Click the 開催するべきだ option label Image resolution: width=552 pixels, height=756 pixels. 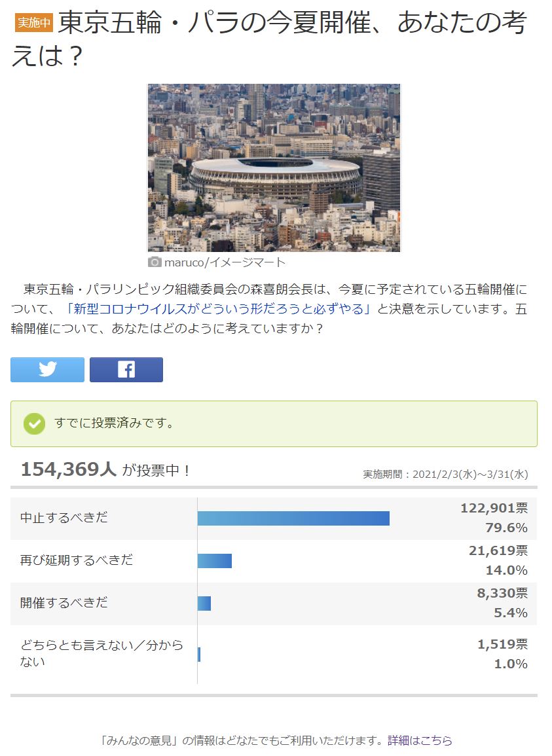pyautogui.click(x=64, y=602)
